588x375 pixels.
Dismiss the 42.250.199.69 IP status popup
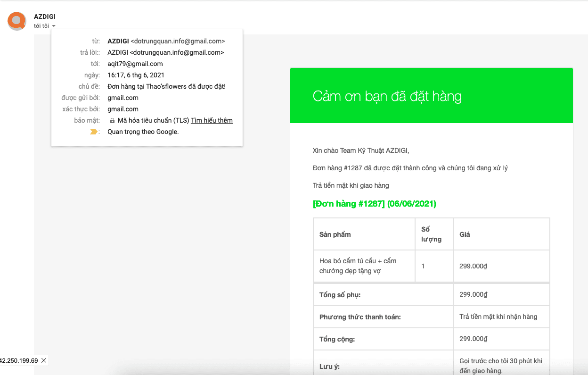pyautogui.click(x=44, y=360)
